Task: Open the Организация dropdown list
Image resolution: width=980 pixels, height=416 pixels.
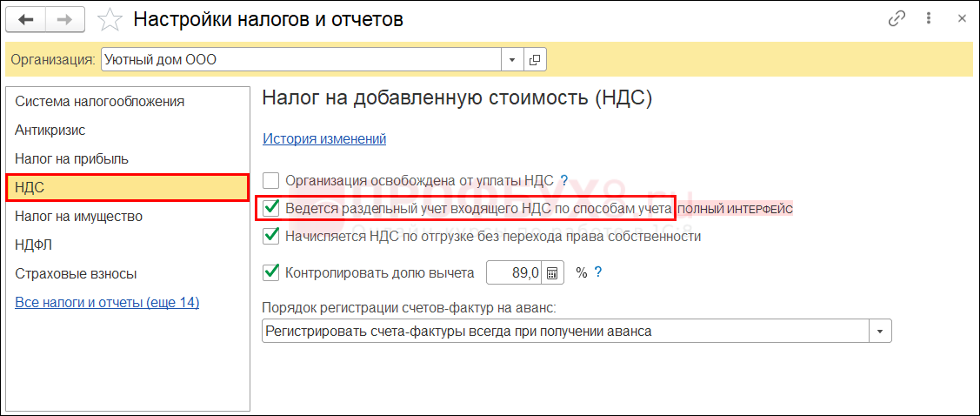Action: click(x=512, y=60)
